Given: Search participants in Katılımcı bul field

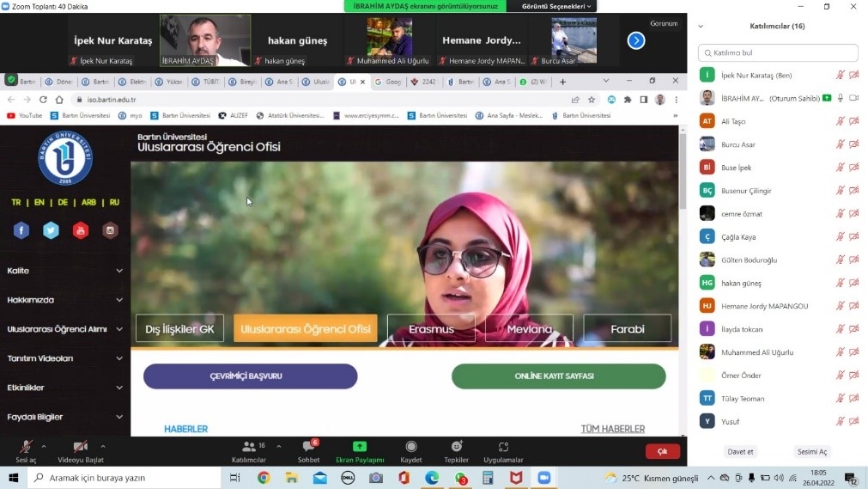Looking at the screenshot, I should point(778,52).
